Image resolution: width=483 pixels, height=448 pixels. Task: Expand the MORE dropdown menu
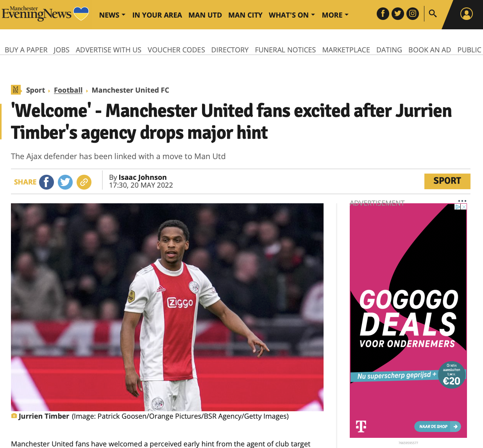point(335,15)
